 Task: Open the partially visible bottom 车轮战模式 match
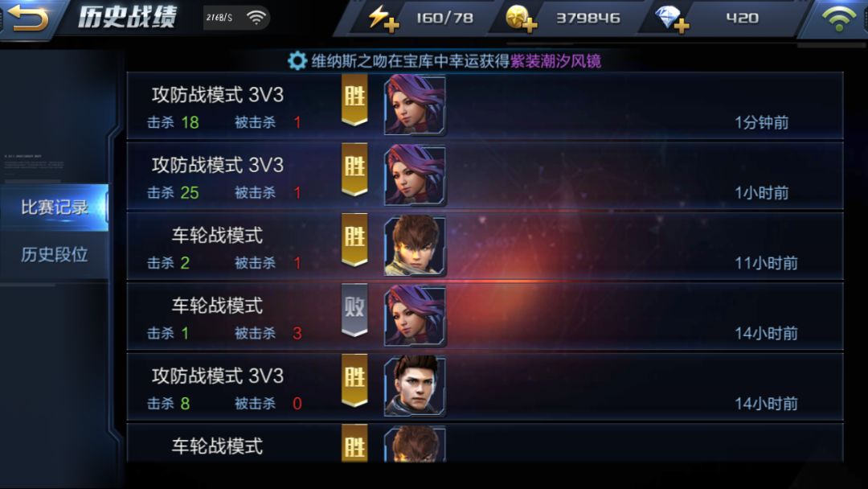(x=485, y=442)
